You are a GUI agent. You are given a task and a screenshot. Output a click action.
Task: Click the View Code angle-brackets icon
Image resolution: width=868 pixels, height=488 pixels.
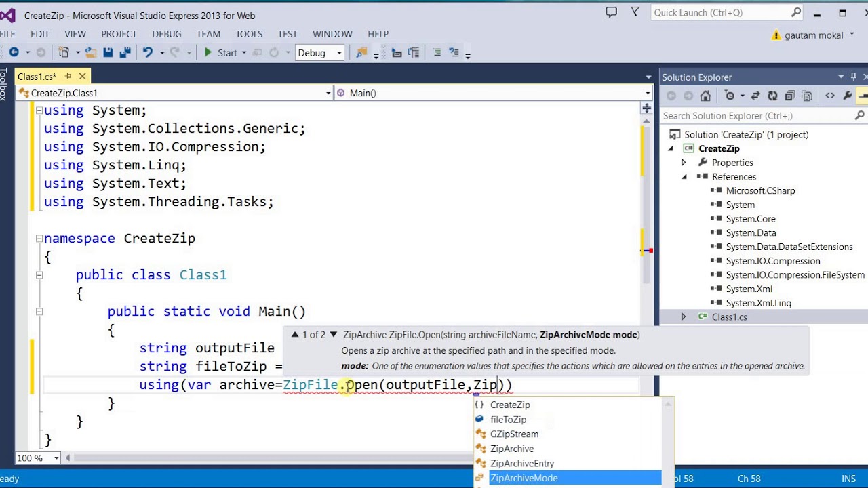[x=830, y=96]
